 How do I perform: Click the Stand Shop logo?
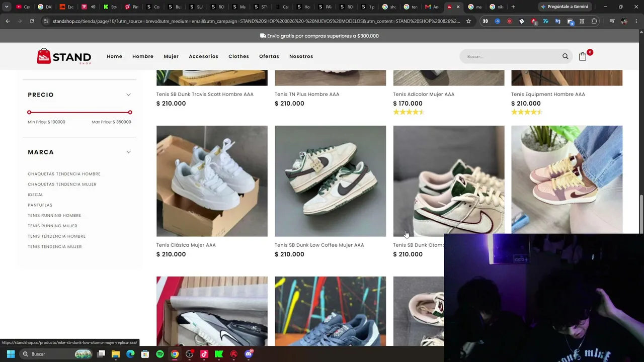[64, 56]
